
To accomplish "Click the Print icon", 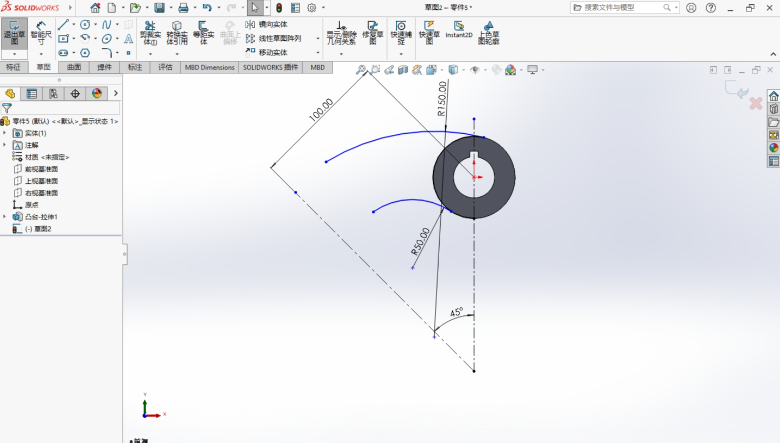I will pyautogui.click(x=183, y=7).
